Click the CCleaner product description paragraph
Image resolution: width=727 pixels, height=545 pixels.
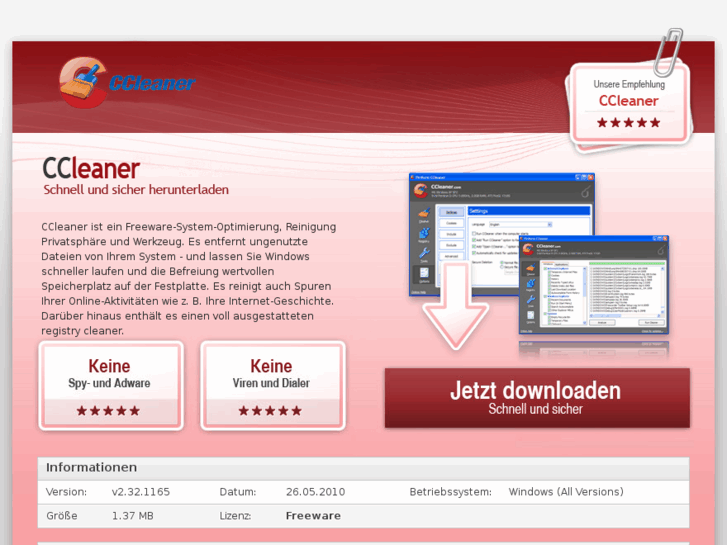(188, 278)
